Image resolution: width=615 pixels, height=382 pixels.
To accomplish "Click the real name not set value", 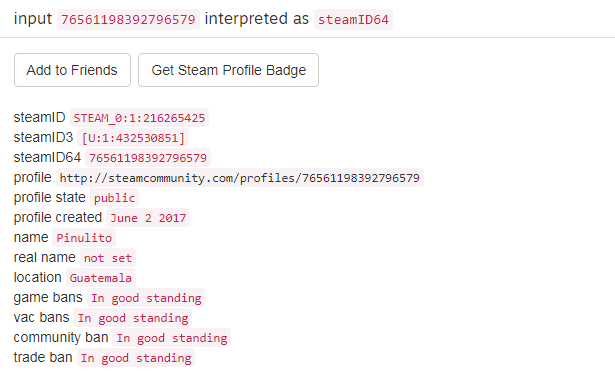I will 108,258.
